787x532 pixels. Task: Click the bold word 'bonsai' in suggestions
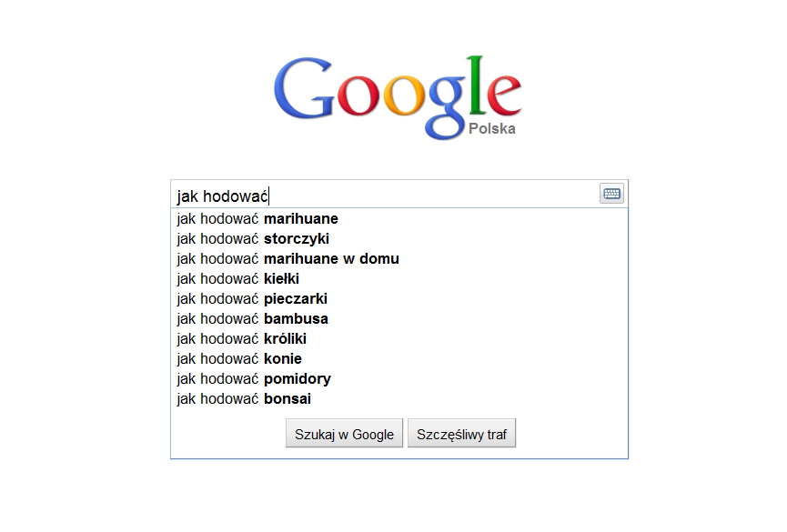pos(288,399)
